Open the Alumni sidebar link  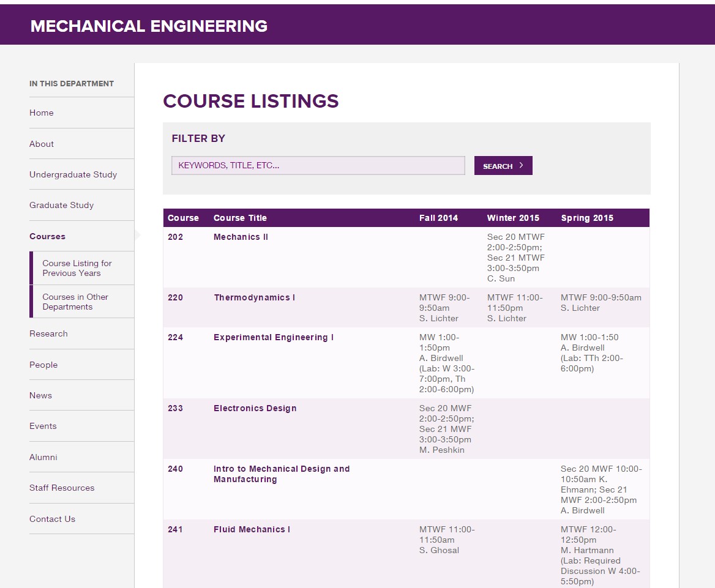(43, 457)
